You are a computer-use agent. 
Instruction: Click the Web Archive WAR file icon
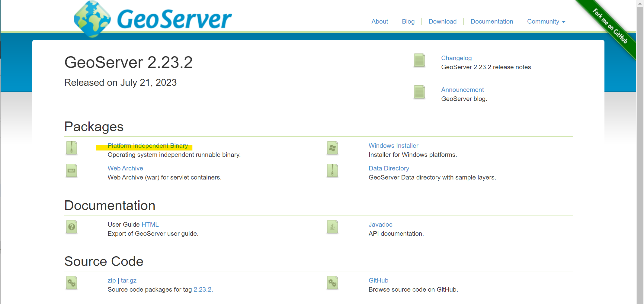[72, 171]
